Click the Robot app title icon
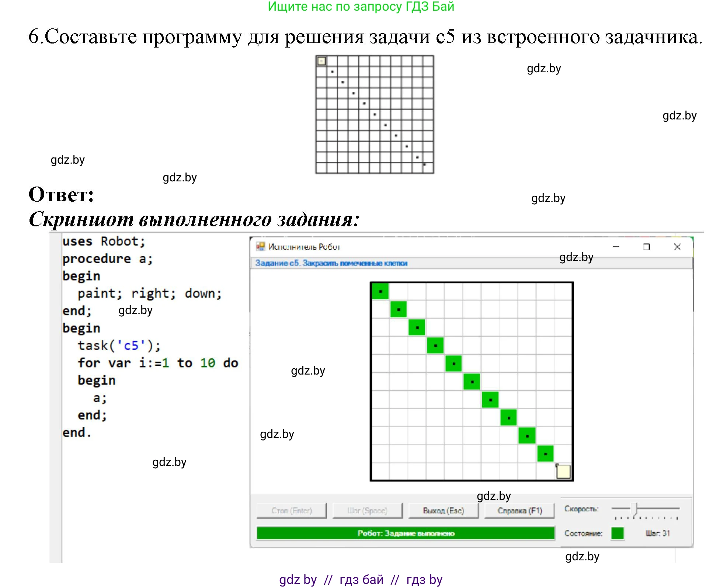Image resolution: width=723 pixels, height=588 pixels. click(x=260, y=246)
